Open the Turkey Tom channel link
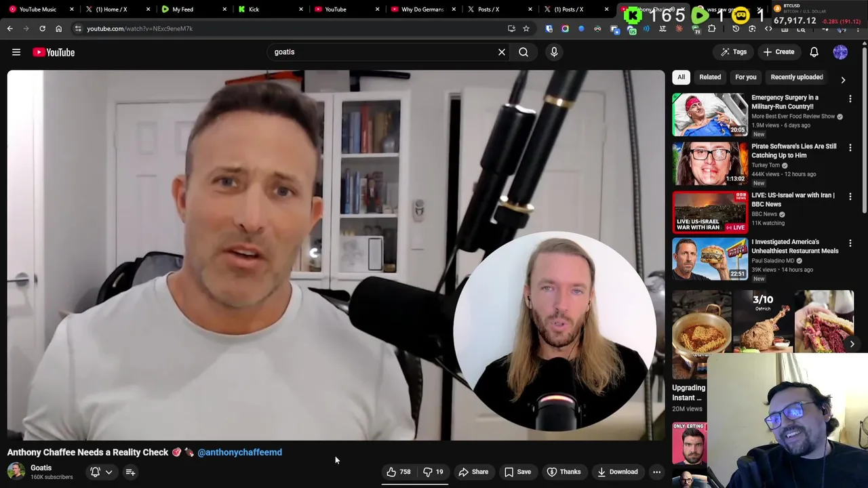The image size is (868, 488). [766, 165]
